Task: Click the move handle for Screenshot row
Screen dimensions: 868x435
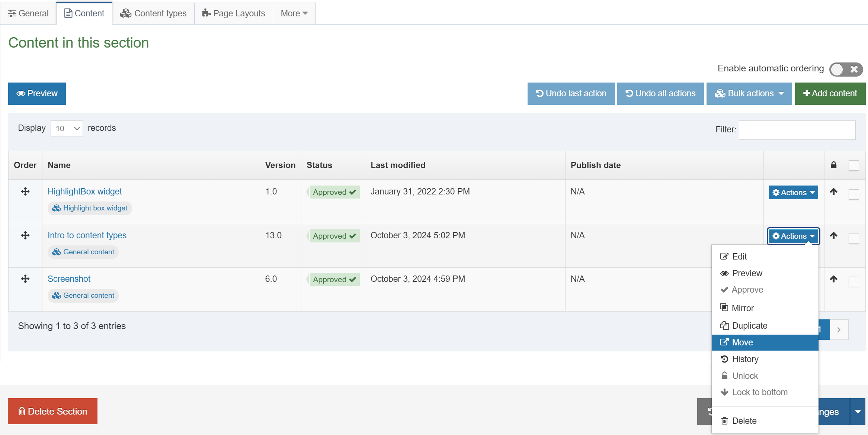Action: (25, 279)
